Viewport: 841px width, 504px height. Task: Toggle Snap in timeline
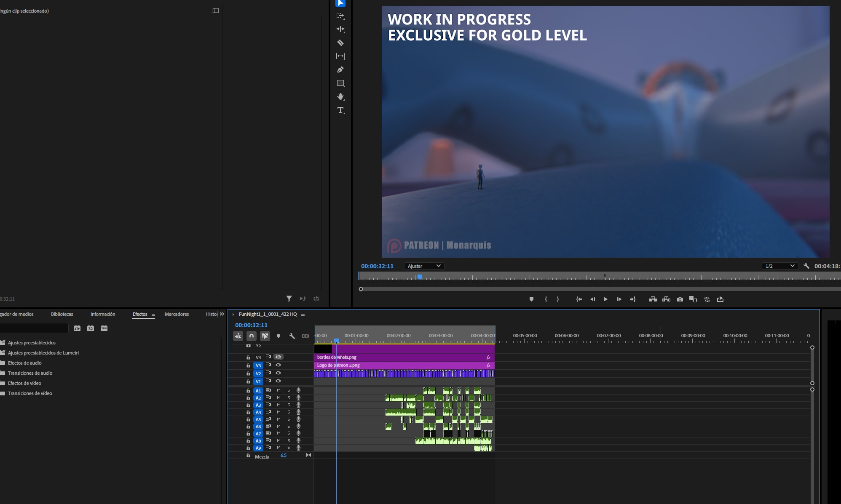click(x=252, y=336)
